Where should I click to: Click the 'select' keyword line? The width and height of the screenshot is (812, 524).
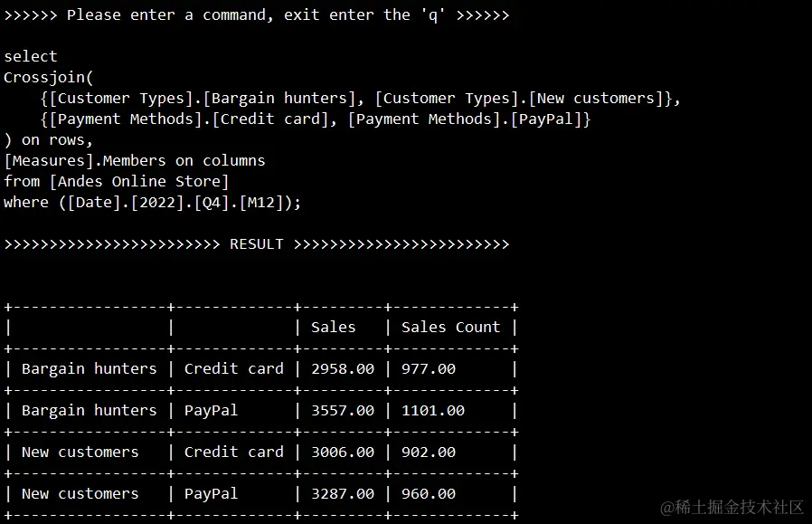pyautogui.click(x=31, y=56)
